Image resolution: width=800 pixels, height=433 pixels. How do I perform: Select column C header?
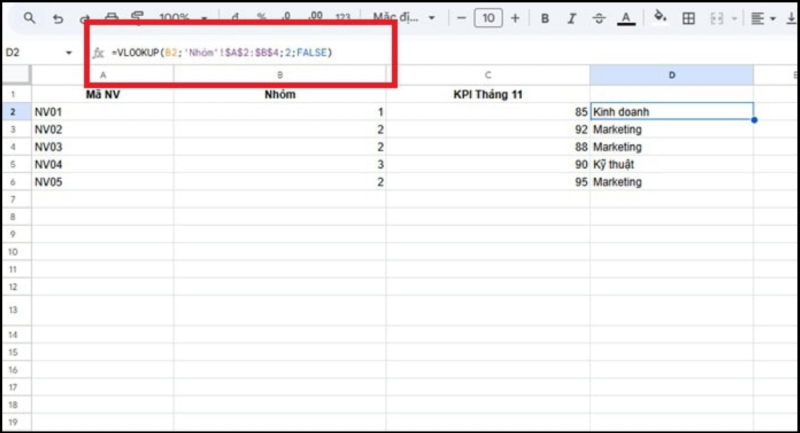pyautogui.click(x=488, y=75)
